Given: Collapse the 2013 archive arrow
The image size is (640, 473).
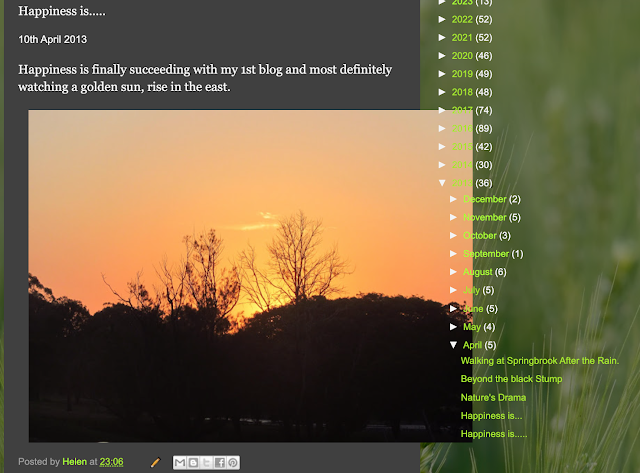Looking at the screenshot, I should point(442,183).
